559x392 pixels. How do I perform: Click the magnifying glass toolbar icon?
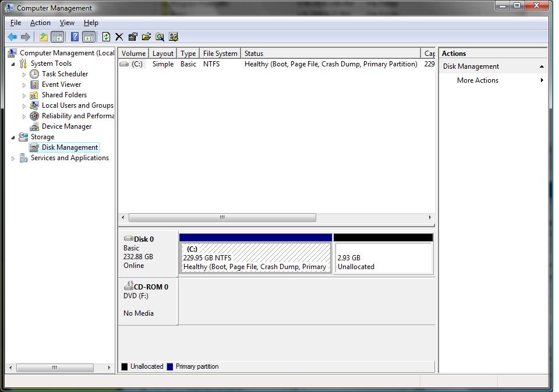160,37
